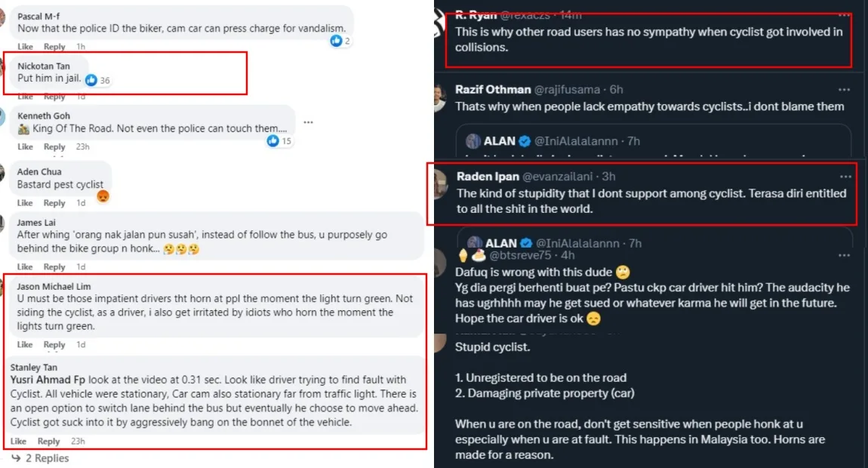Expand the 2 Replies thread
Viewport: 868px width, 468px height.
pos(47,458)
